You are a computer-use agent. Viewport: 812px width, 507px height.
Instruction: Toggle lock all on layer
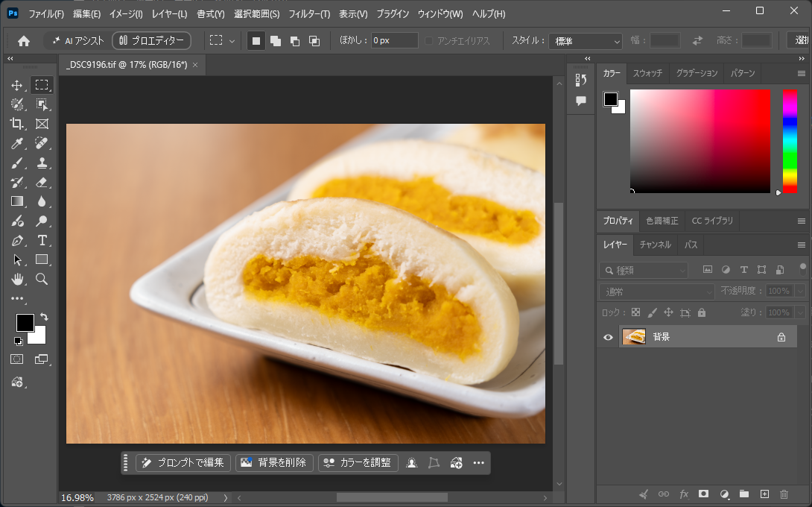pyautogui.click(x=702, y=312)
